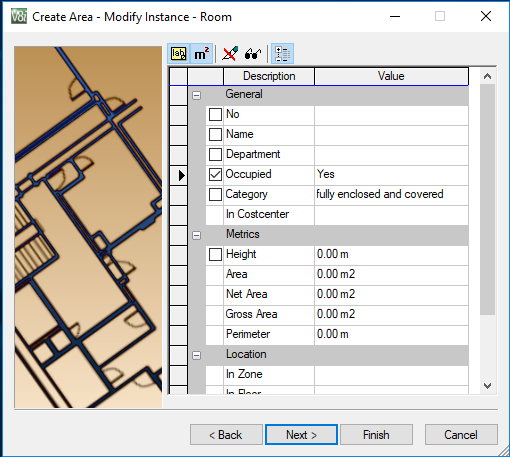Proceed with the Next button
The image size is (510, 457).
301,435
